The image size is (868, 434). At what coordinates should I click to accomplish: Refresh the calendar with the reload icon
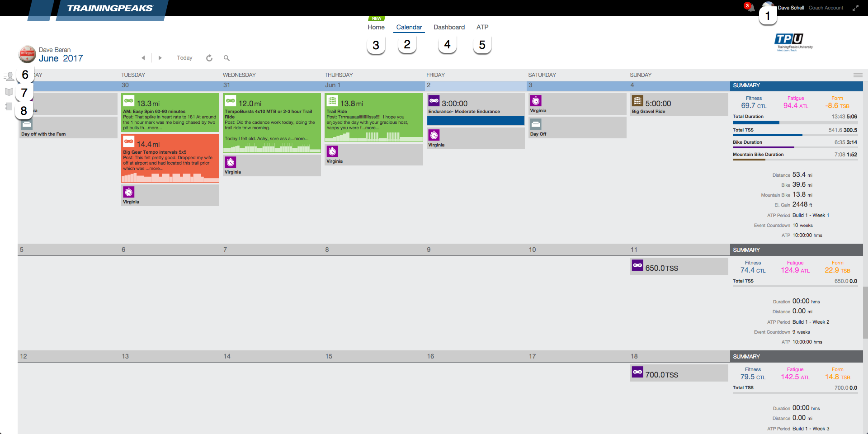(x=209, y=58)
